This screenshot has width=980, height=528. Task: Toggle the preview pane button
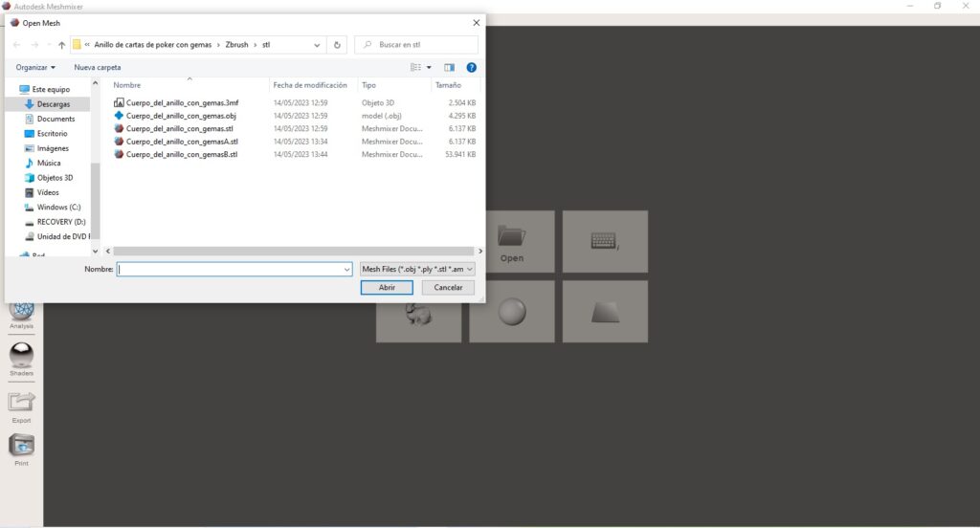(449, 68)
